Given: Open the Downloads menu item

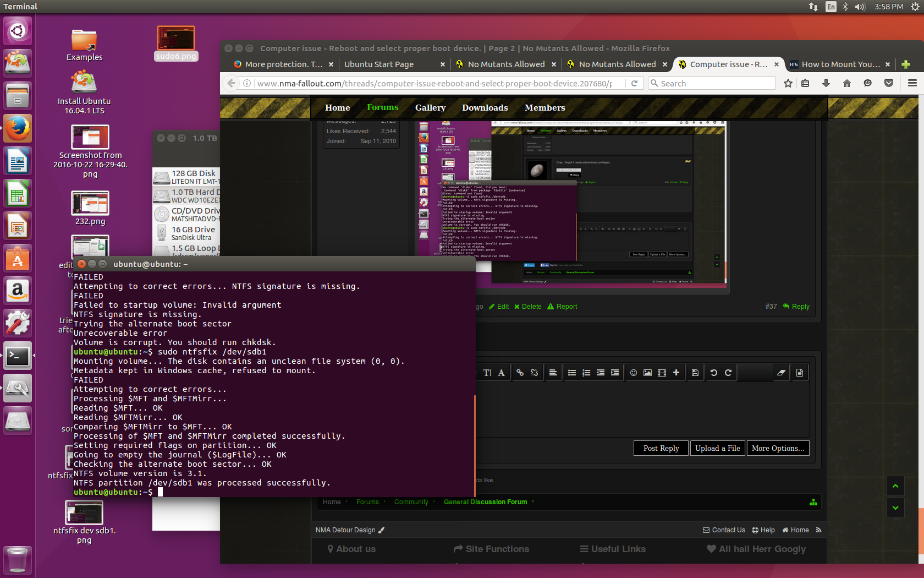Looking at the screenshot, I should coord(485,108).
